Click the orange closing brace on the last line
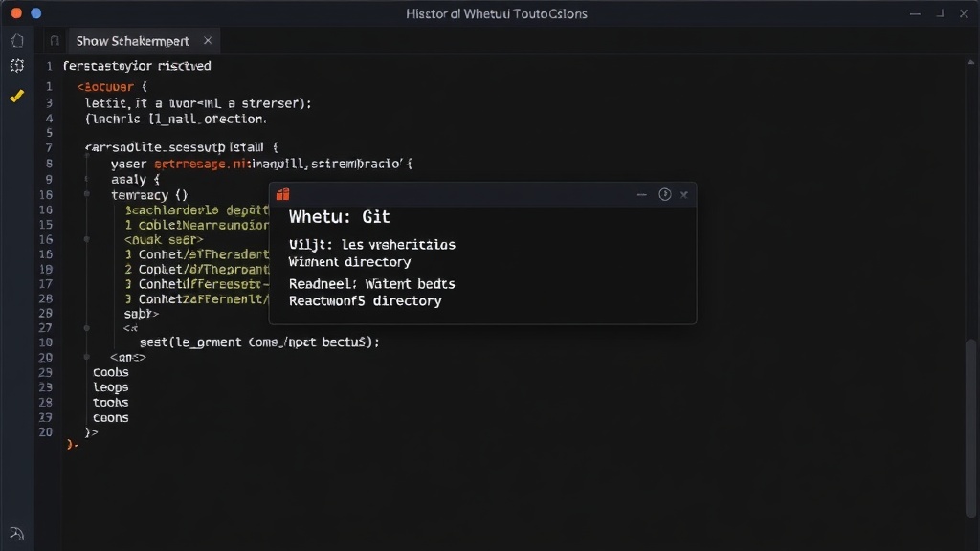This screenshot has width=980, height=551. 72,444
